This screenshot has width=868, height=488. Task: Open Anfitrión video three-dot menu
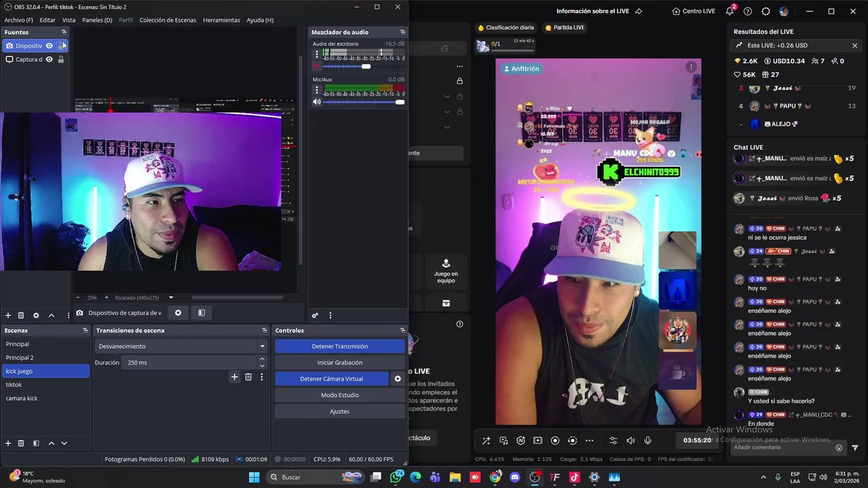(x=690, y=67)
